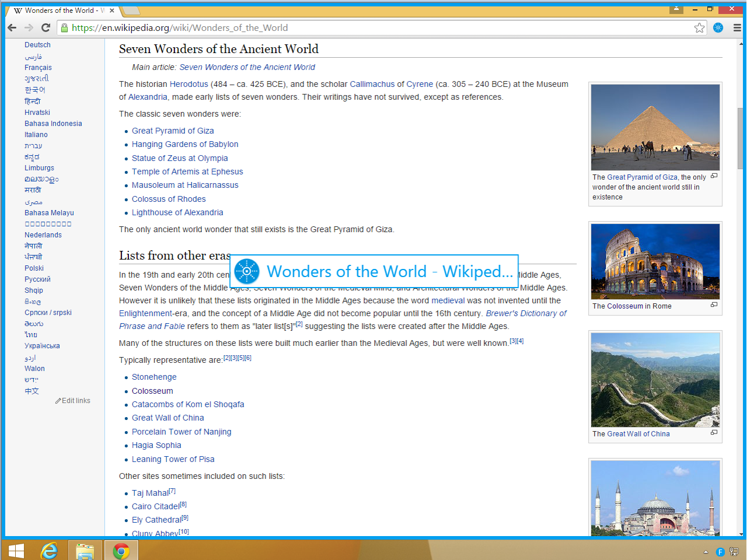Select the Wonders of the World tab
Viewport: 747px width, 560px height.
[62, 10]
